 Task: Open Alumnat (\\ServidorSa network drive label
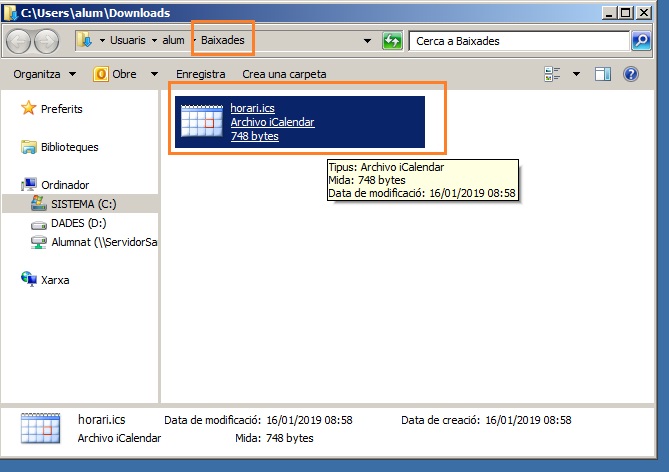(x=104, y=242)
